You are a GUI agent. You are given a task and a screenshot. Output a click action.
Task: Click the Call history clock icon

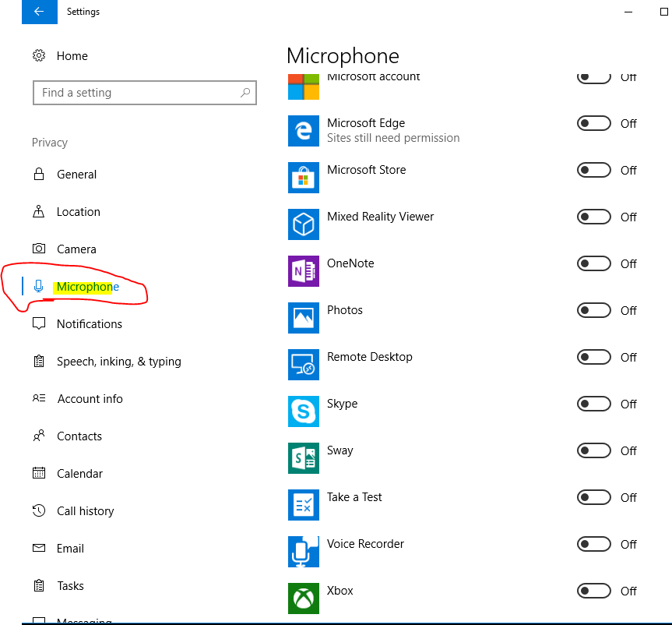(39, 510)
